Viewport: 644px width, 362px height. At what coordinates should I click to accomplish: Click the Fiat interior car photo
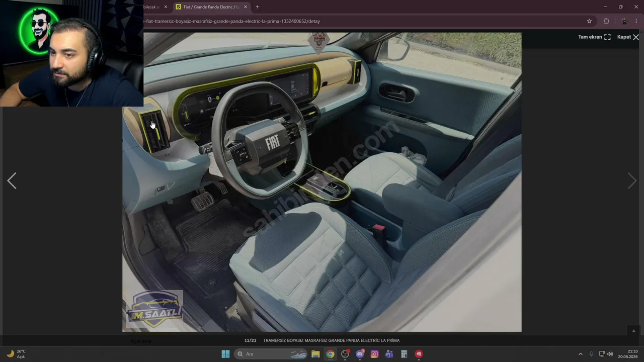[x=322, y=182]
